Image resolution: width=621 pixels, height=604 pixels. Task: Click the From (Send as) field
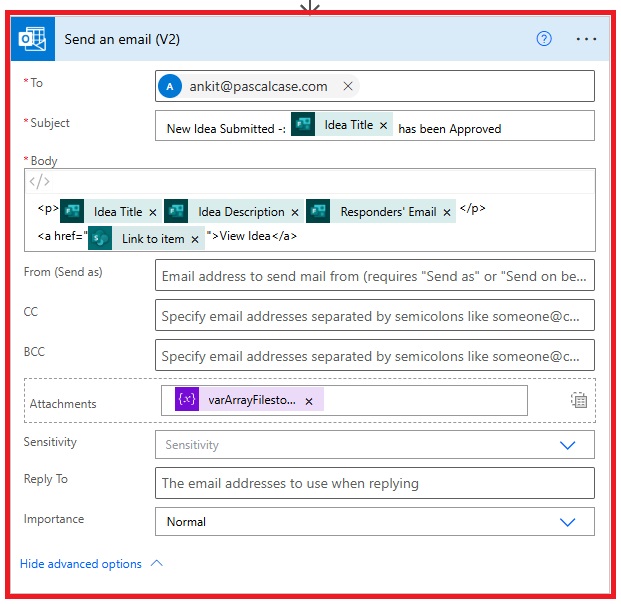click(374, 276)
